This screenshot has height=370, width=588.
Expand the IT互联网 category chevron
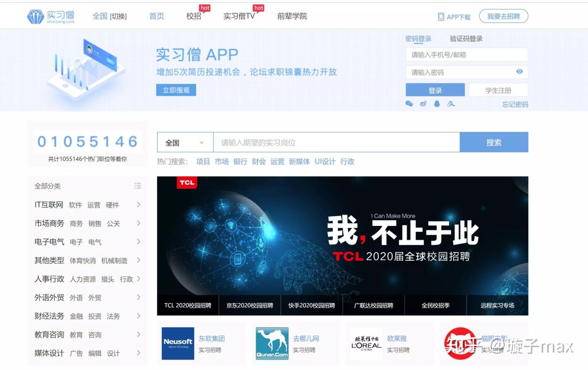click(x=139, y=204)
